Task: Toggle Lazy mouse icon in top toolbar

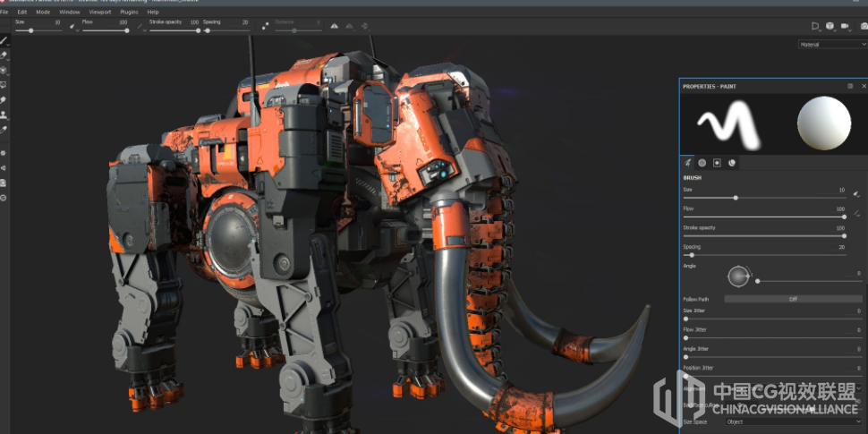Action: tap(266, 25)
